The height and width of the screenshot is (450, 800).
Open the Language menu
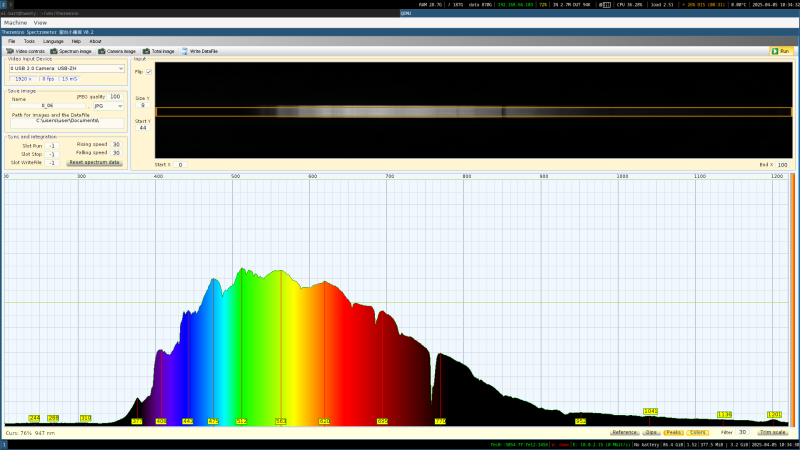[53, 41]
